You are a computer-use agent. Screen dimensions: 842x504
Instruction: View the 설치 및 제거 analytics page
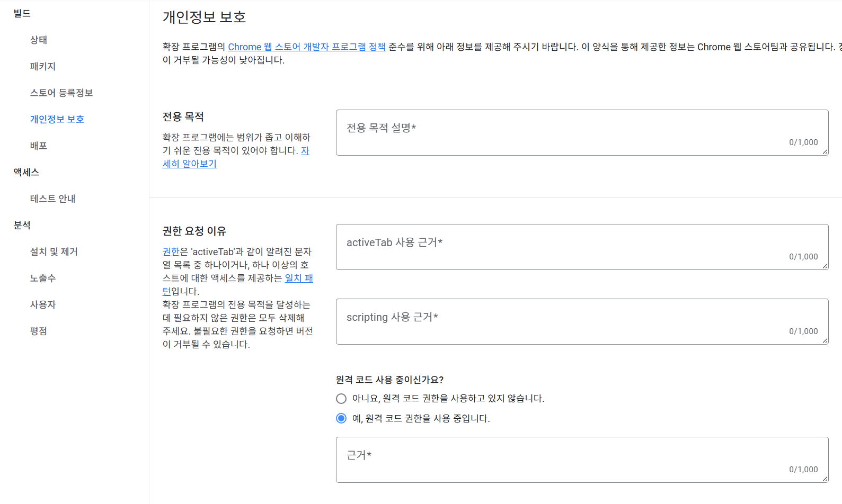tap(54, 251)
